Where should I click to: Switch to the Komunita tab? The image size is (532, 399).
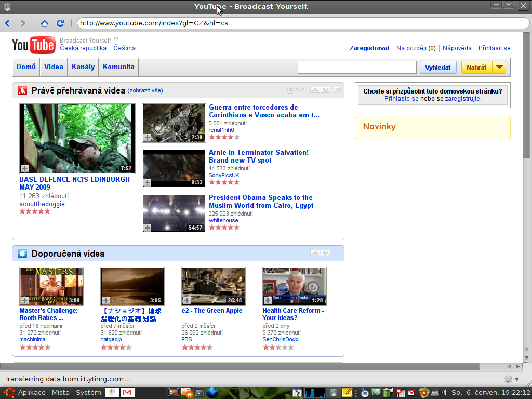(x=118, y=67)
